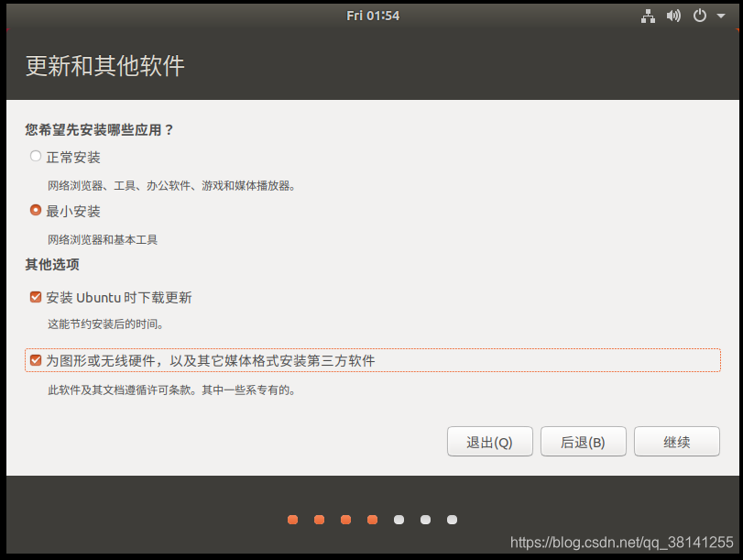Click the power icon in top bar
Viewport: 743px width, 560px height.
pos(697,16)
